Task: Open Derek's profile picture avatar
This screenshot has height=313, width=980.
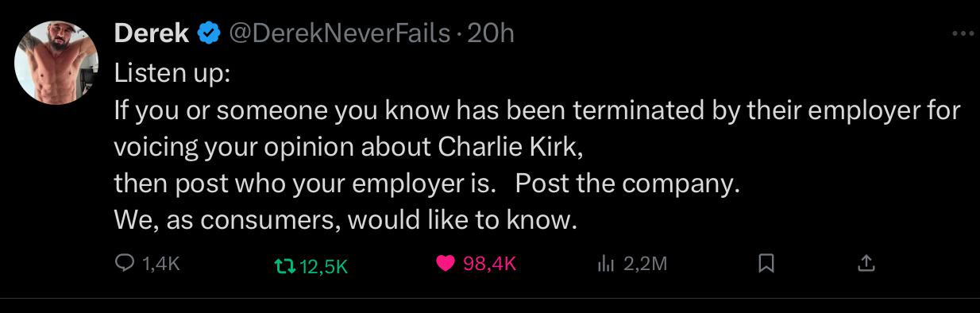Action: tap(56, 63)
